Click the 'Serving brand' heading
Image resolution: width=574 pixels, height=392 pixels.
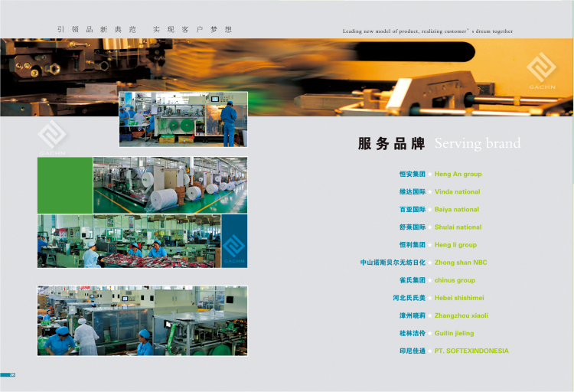[478, 143]
